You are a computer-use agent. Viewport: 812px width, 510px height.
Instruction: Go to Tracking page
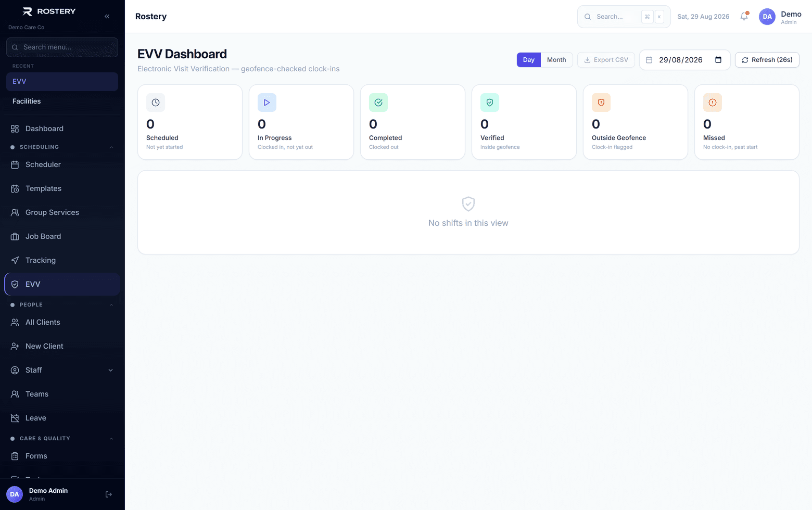coord(62,260)
